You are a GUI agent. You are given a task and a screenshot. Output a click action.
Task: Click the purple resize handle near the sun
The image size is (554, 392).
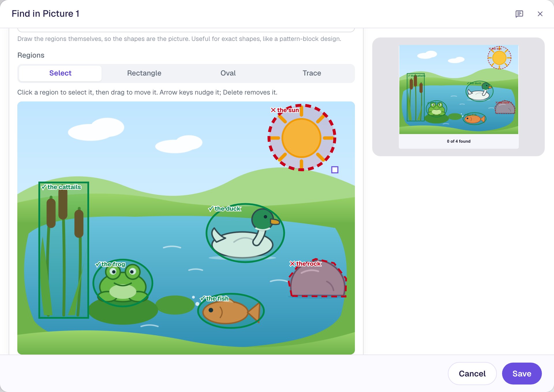point(335,170)
